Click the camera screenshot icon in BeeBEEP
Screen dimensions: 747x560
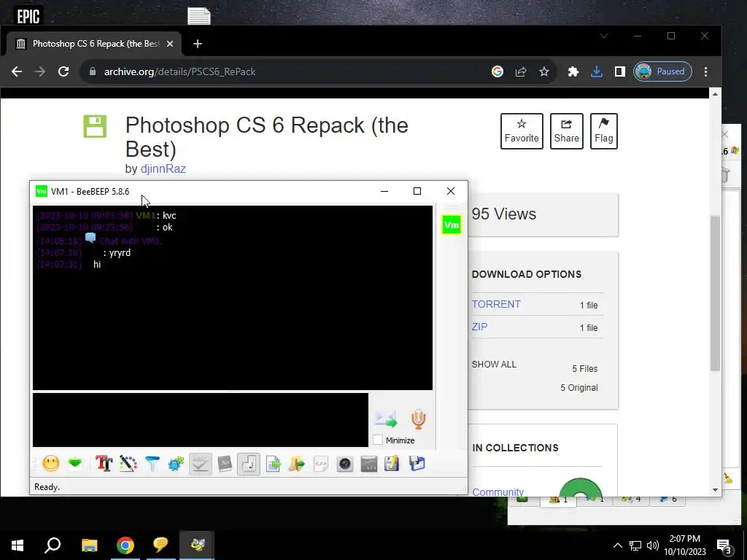345,463
